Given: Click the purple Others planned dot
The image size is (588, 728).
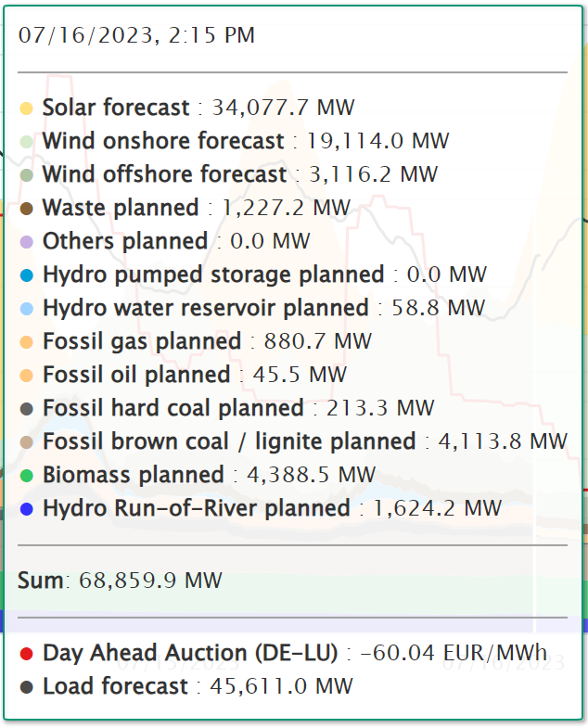Looking at the screenshot, I should tap(26, 242).
